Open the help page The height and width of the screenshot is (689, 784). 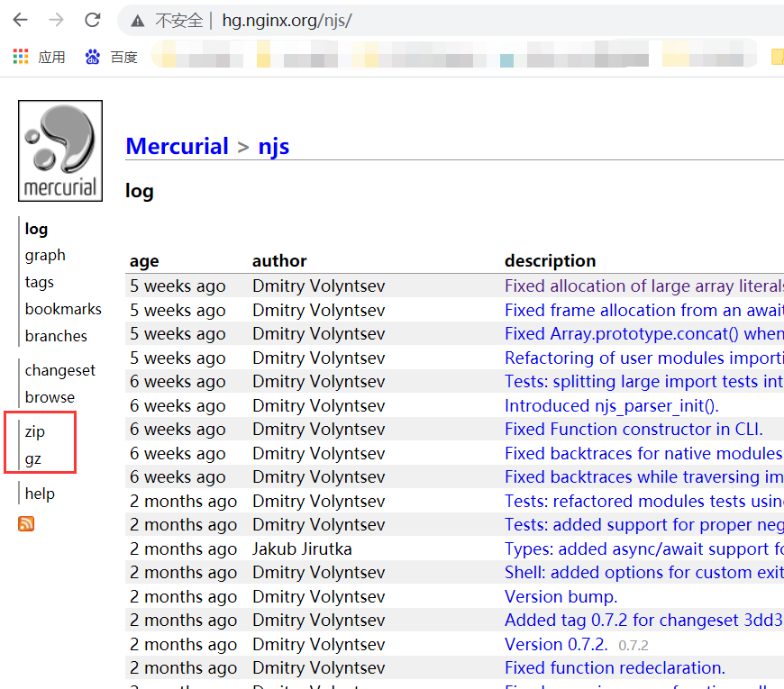point(39,493)
